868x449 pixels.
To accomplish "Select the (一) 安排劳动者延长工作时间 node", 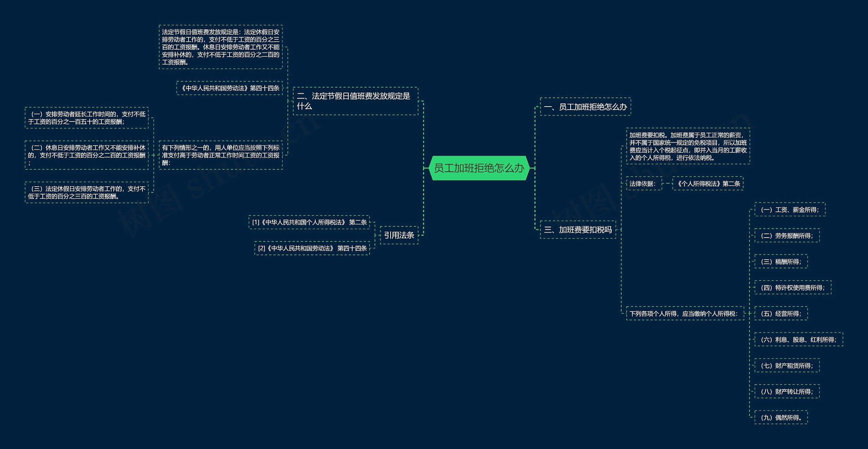I will tap(86, 118).
